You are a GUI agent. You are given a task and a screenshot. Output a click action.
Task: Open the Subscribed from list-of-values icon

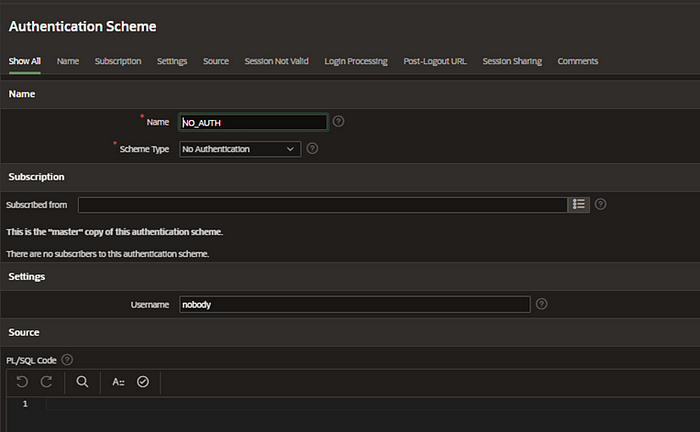(579, 204)
